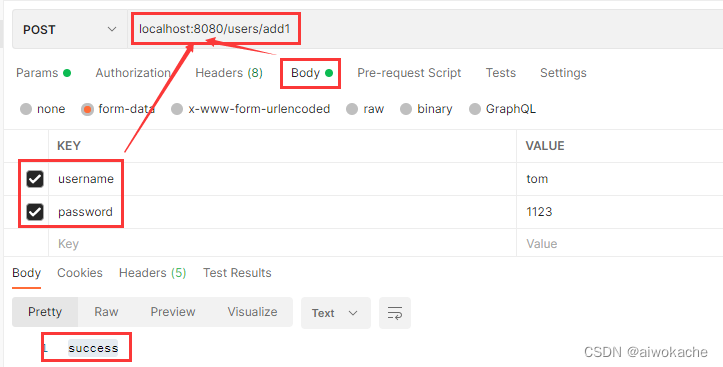Select the x-www-form-urlencoded radio option
This screenshot has width=723, height=367.
(x=177, y=109)
